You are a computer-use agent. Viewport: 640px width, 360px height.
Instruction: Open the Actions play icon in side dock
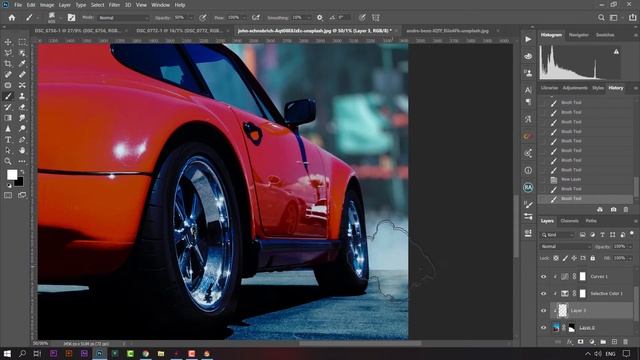[x=528, y=39]
